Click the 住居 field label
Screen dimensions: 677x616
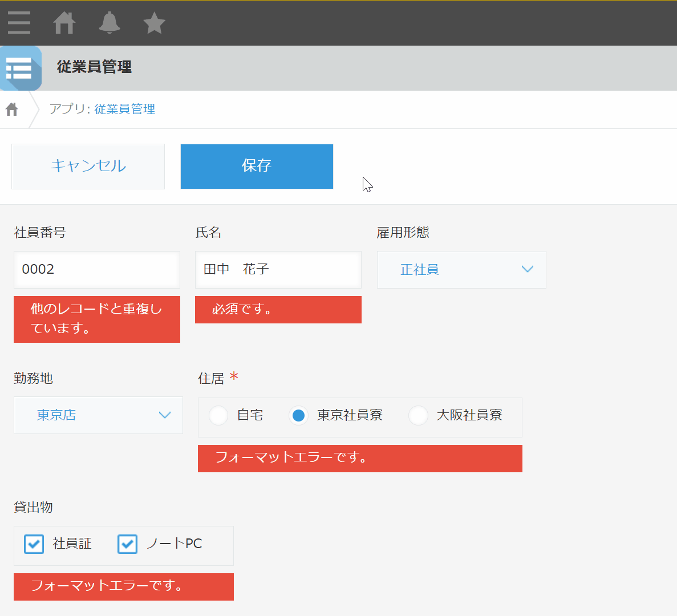tap(211, 379)
